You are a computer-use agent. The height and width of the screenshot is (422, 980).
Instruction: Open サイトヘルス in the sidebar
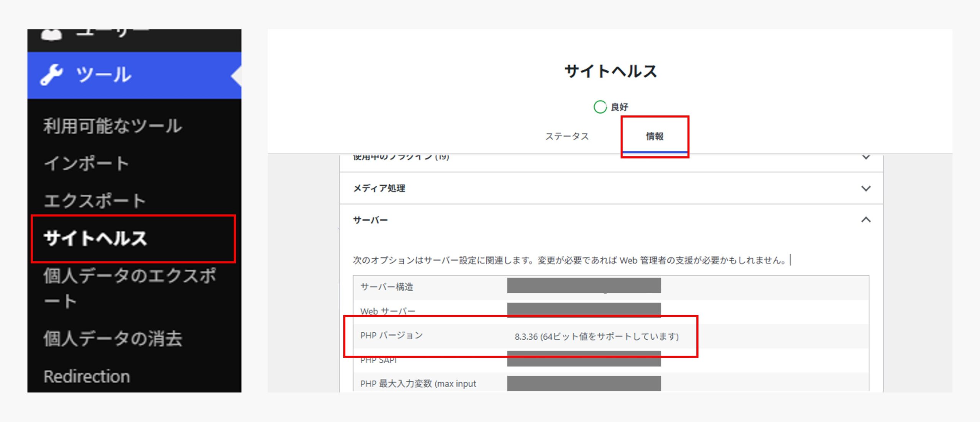(95, 238)
